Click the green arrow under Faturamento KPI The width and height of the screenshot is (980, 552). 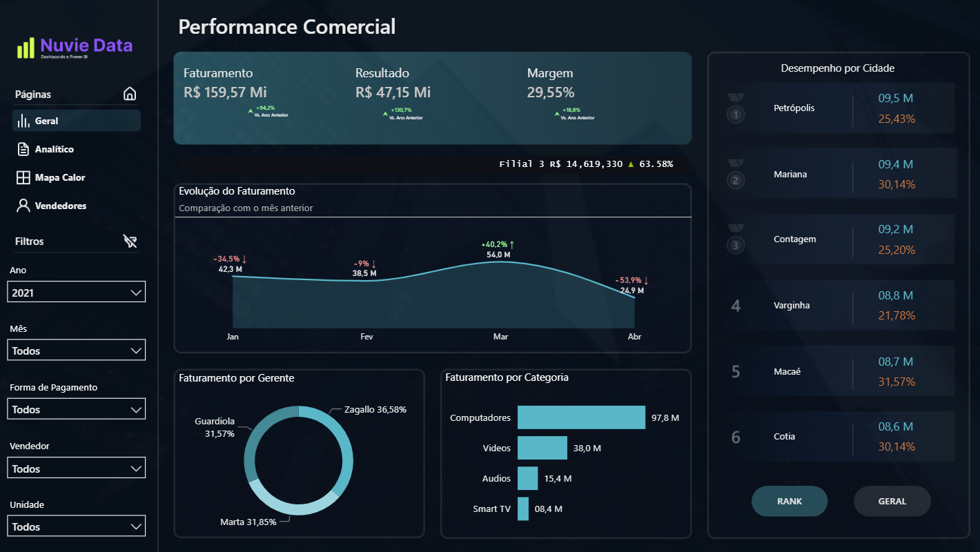[251, 110]
